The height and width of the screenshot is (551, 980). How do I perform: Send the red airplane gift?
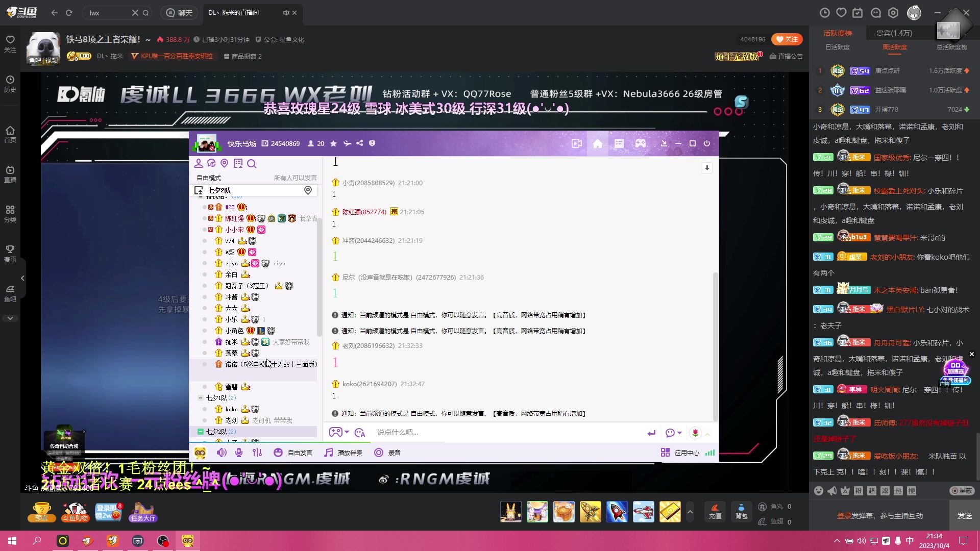coord(644,512)
